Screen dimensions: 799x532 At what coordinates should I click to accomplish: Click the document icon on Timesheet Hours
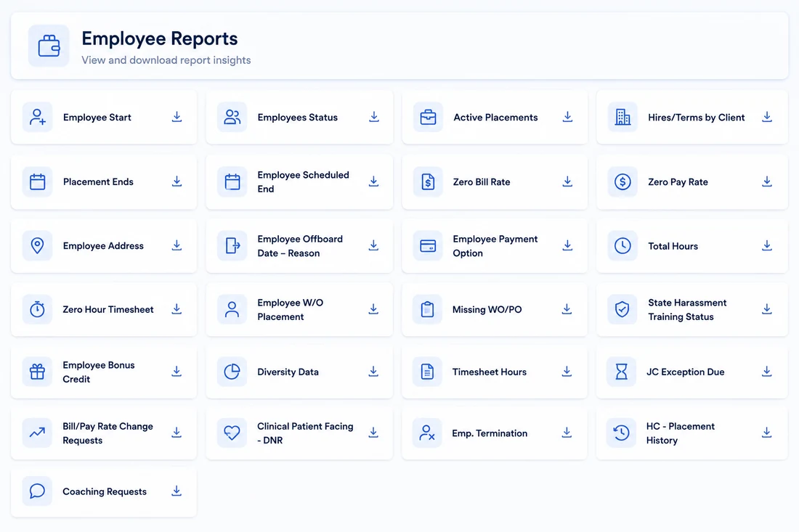tap(428, 372)
